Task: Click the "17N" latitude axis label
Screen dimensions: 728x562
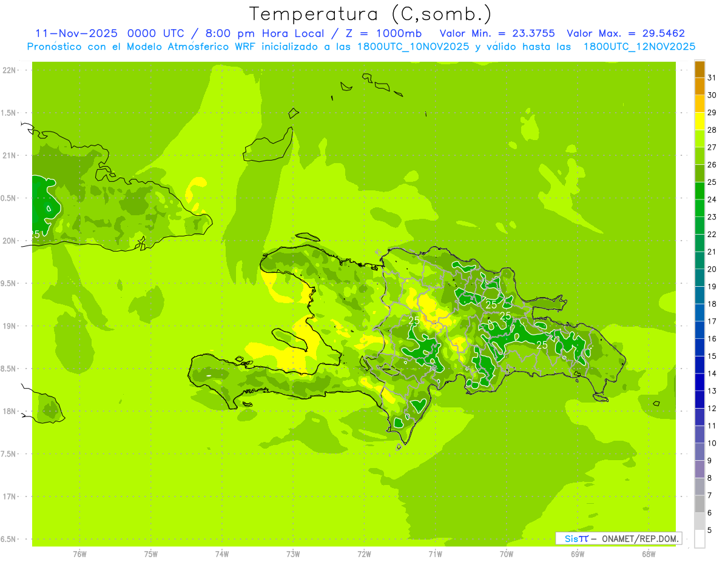Action: coord(10,497)
